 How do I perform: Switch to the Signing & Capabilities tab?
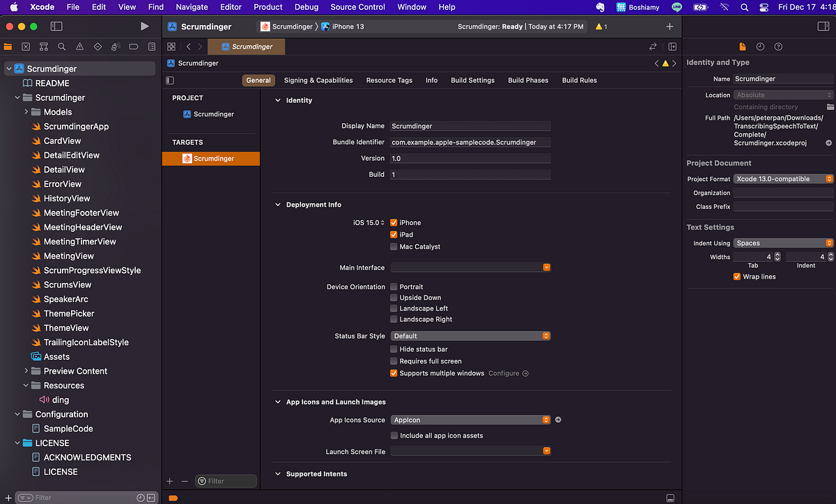[x=318, y=80]
